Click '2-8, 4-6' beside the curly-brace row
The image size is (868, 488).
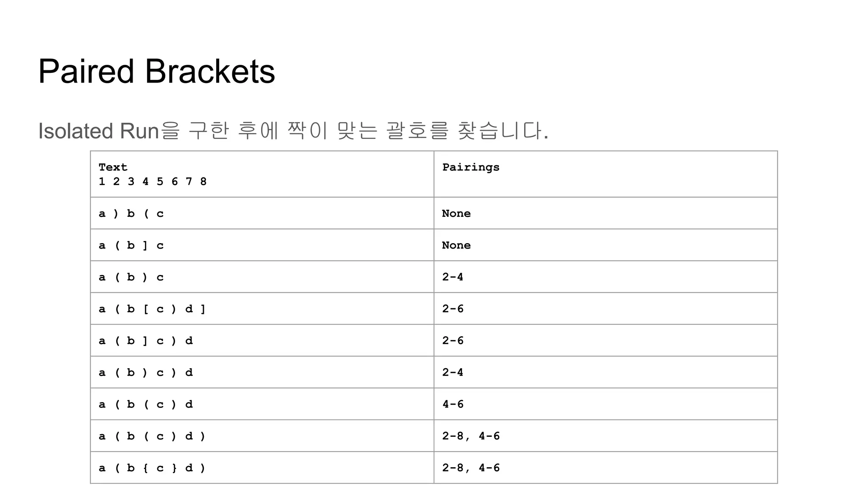pos(470,468)
